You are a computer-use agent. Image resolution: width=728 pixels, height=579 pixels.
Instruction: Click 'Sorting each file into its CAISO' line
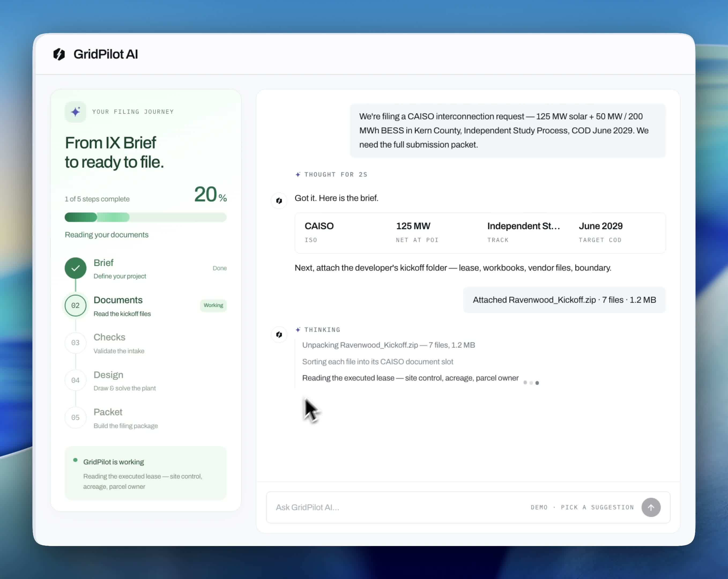point(377,362)
